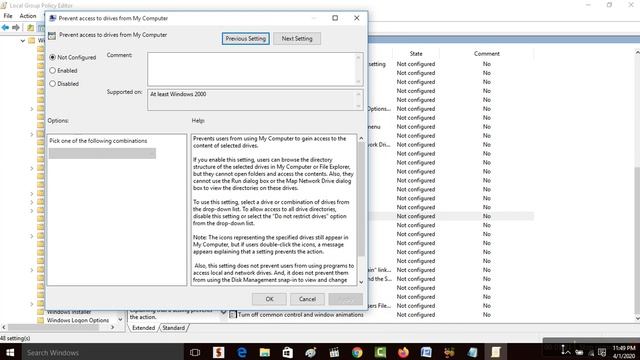This screenshot has width=640, height=360.
Task: Switch to the Standard tab
Action: (173, 328)
